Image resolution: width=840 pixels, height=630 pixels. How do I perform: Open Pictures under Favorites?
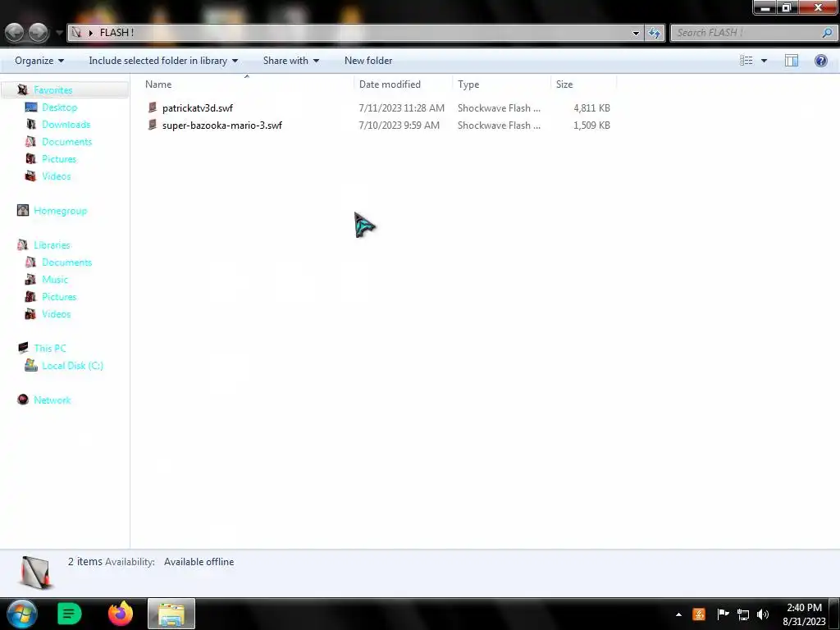click(59, 158)
